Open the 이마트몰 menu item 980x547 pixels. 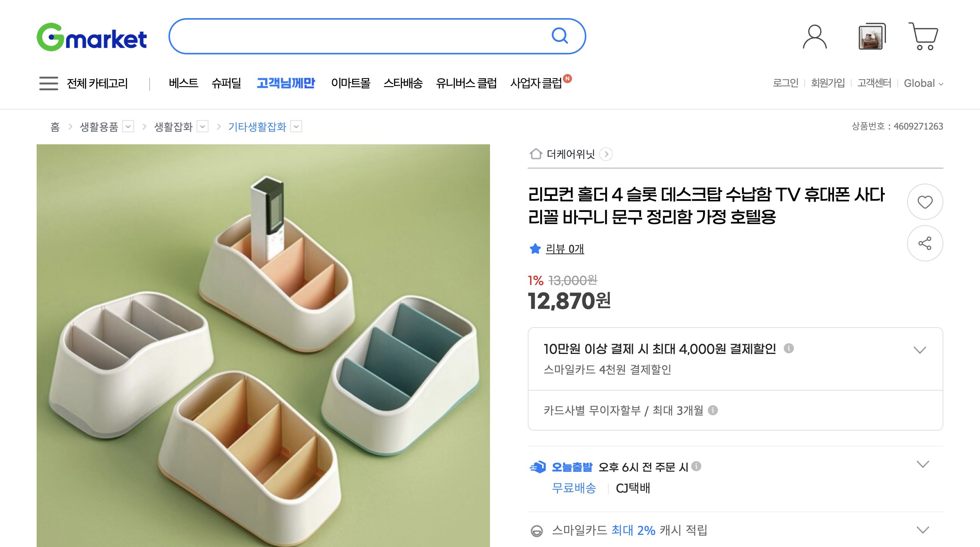350,83
